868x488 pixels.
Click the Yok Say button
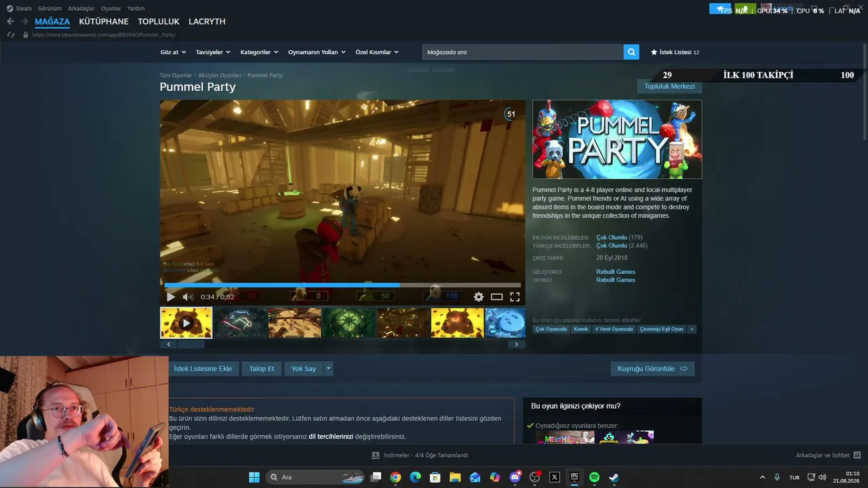click(x=304, y=369)
